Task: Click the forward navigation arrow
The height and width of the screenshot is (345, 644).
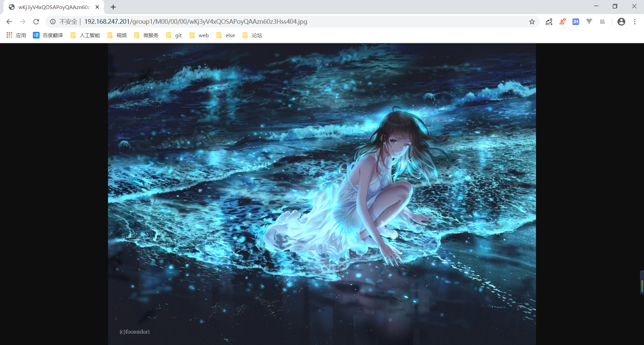Action: [x=22, y=22]
